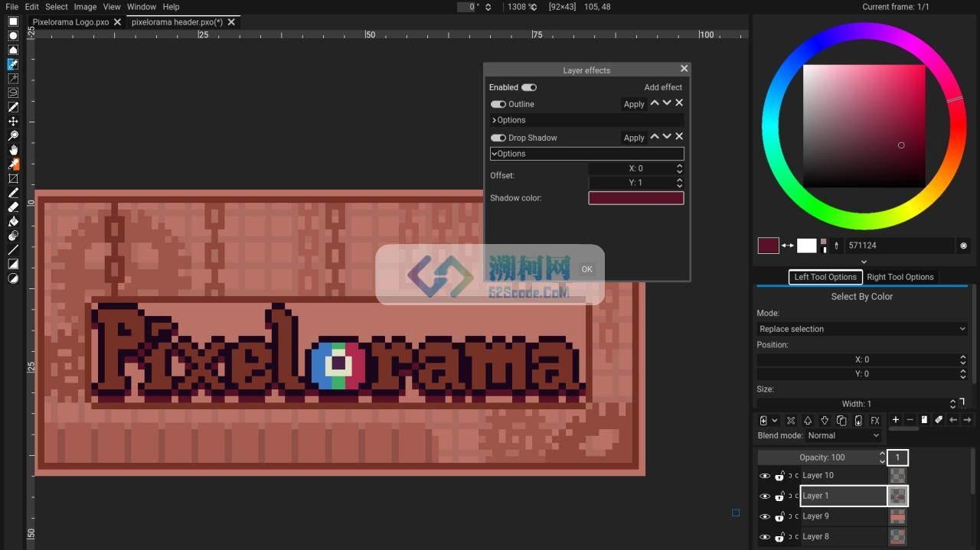
Task: Click the Shadow color swatch
Action: coord(635,198)
